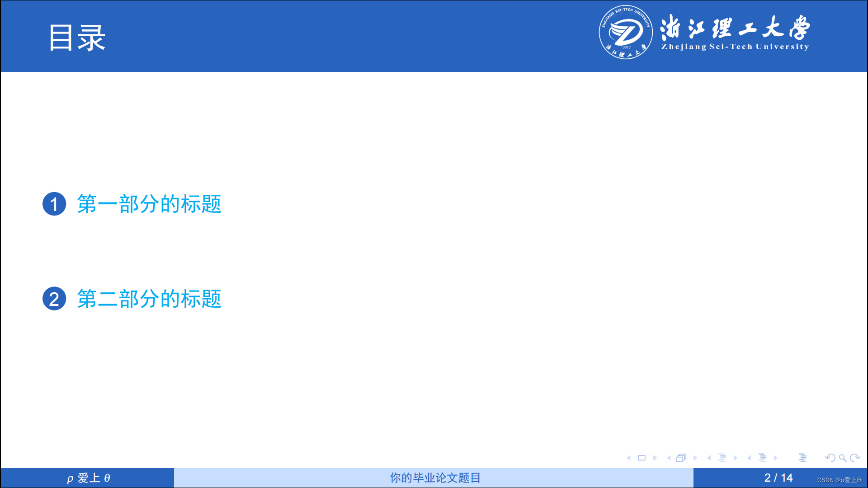Go to previous frame using arrow before frames icon

point(669,458)
